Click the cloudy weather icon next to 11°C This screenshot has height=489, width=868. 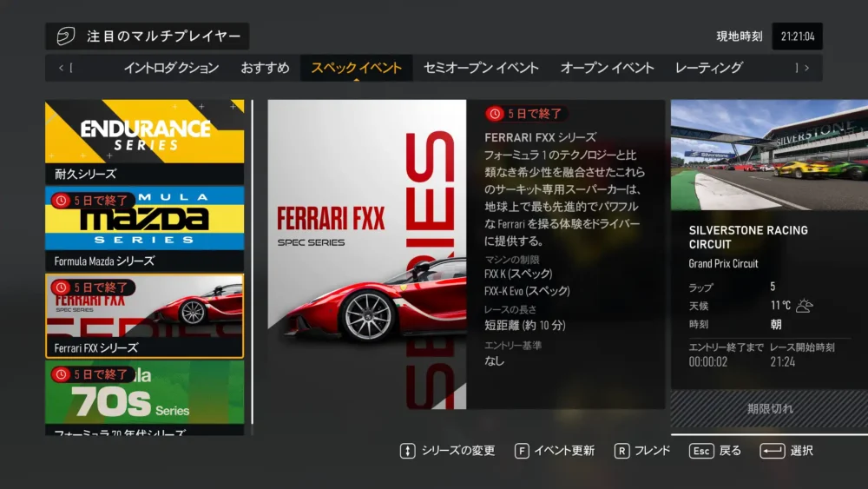[805, 306]
